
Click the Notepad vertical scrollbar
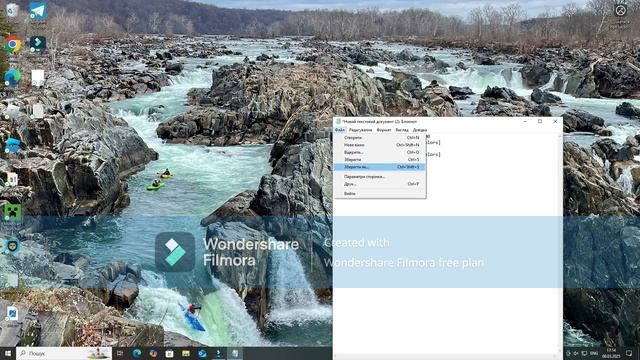(x=560, y=244)
